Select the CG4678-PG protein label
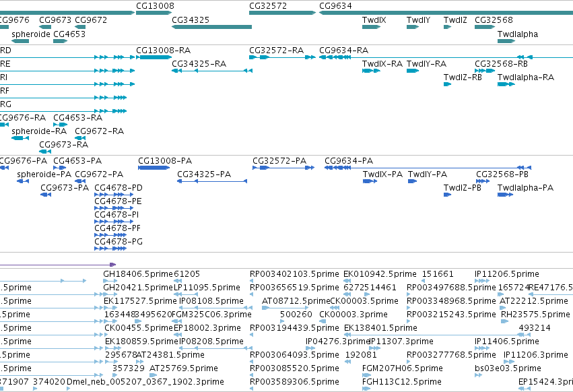The height and width of the screenshot is (392, 573). tap(119, 241)
